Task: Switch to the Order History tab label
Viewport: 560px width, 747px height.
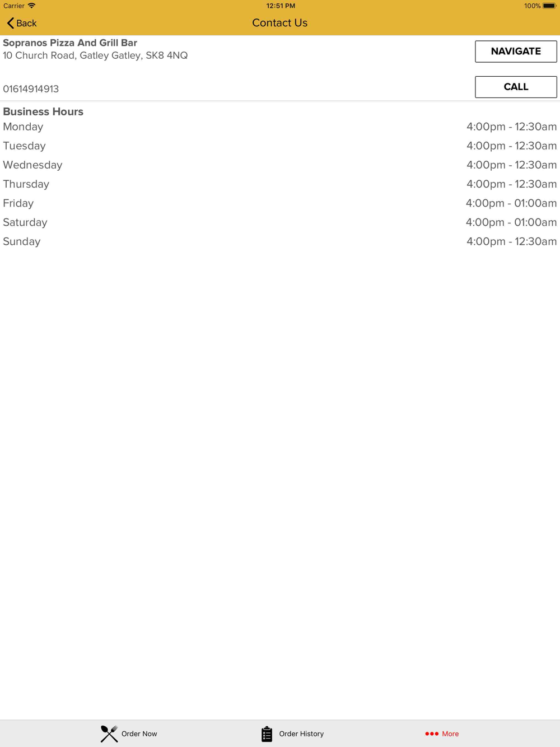Action: click(301, 734)
